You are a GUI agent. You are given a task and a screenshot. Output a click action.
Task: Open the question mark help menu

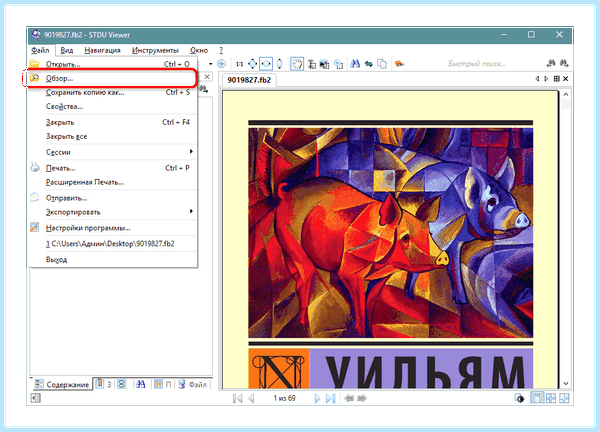[x=221, y=50]
